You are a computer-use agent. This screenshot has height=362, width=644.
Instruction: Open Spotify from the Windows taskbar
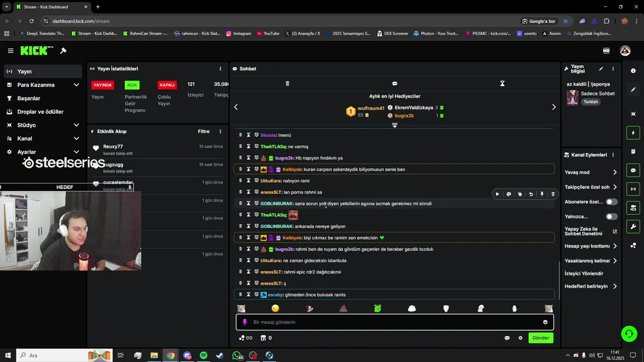tap(203, 355)
